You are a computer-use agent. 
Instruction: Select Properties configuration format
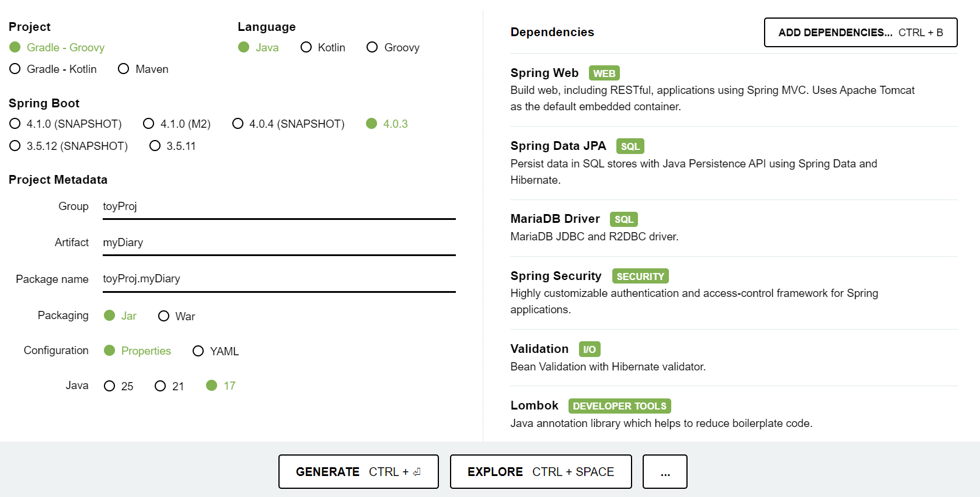coord(138,351)
